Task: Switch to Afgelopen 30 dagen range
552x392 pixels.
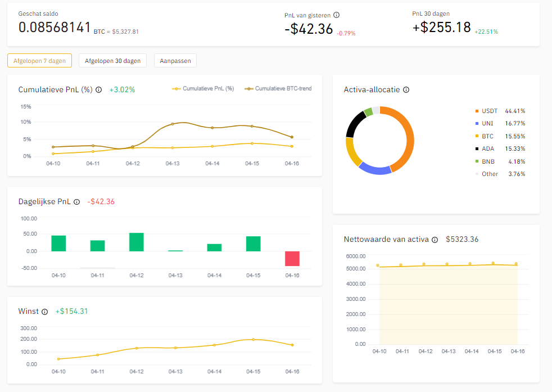Action: tap(113, 61)
